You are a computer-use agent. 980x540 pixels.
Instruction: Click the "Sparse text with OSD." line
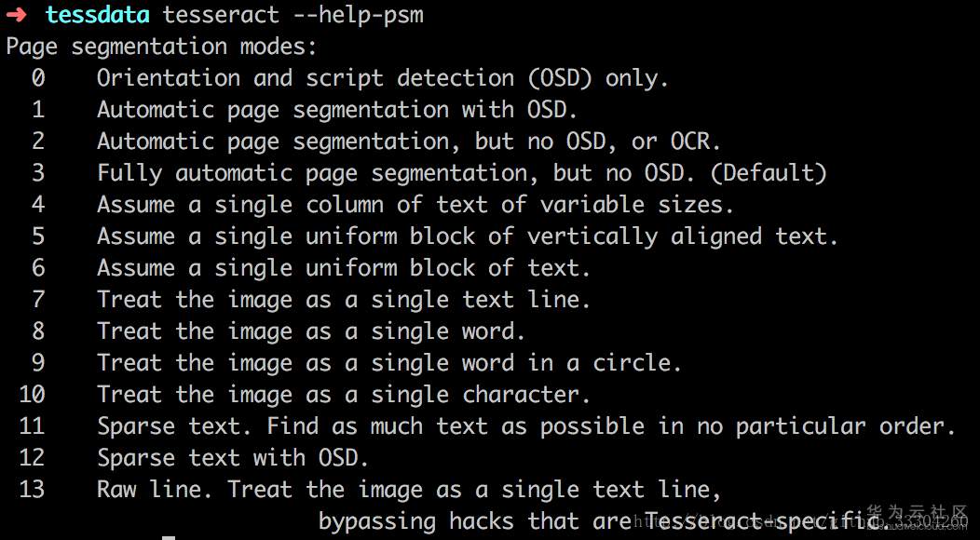(x=233, y=458)
